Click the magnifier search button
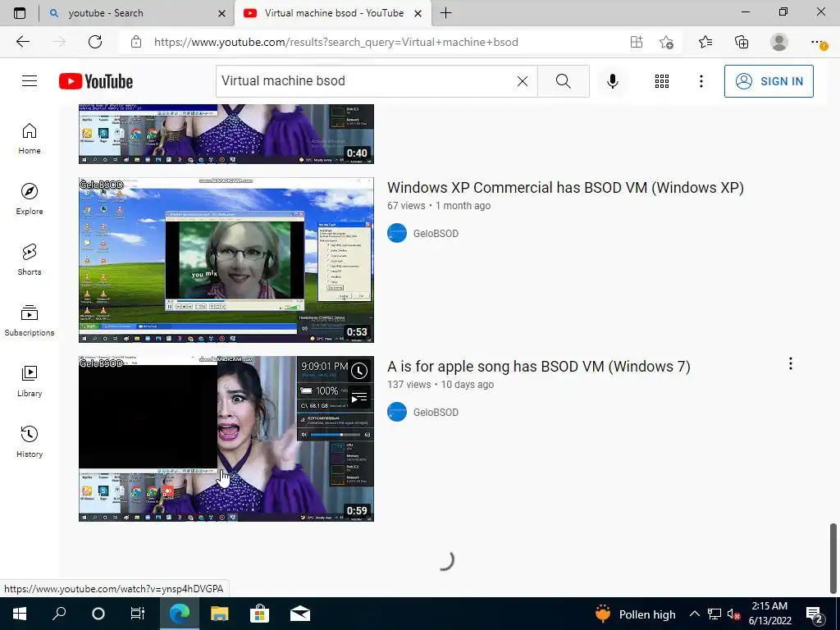 563,81
